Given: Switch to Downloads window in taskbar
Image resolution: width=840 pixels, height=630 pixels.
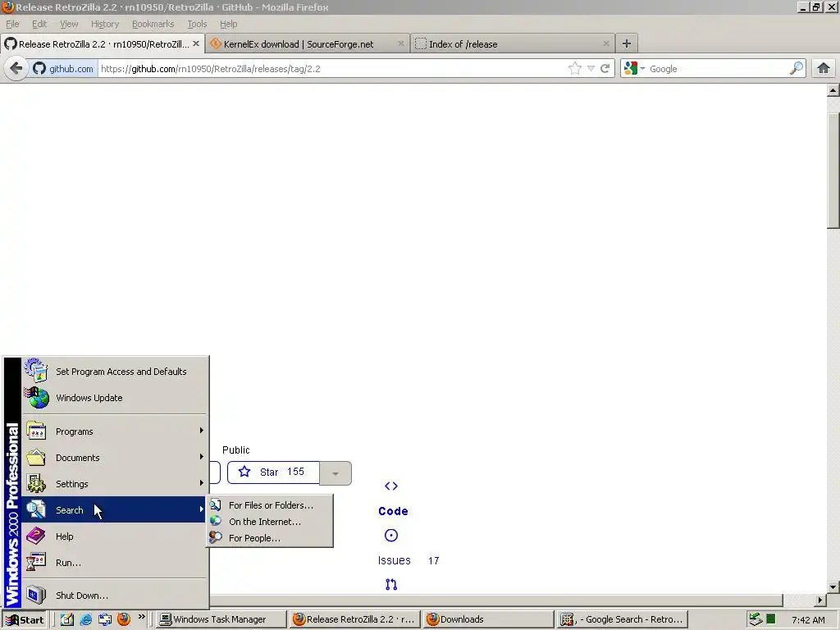Looking at the screenshot, I should tap(487, 620).
